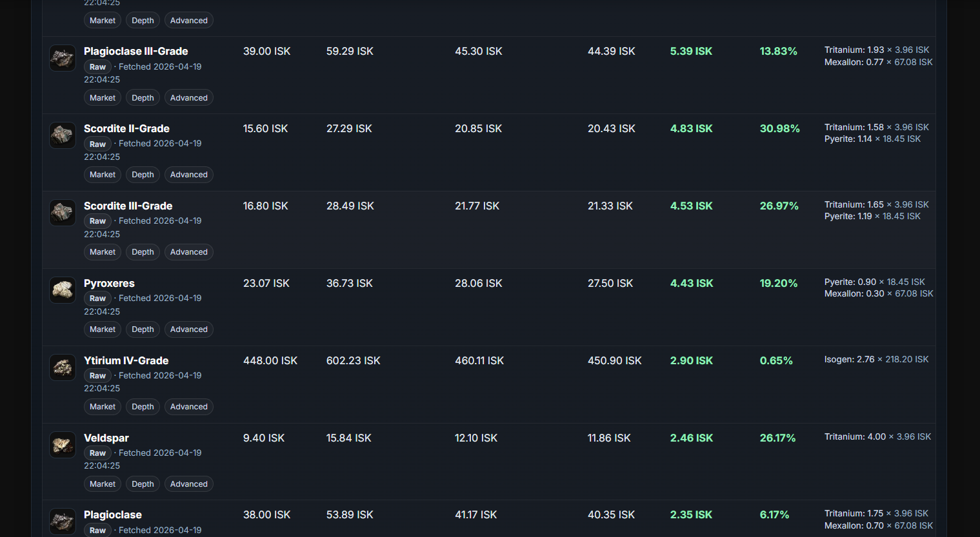Open Market for Plagioclase III-Grade
980x537 pixels.
pyautogui.click(x=103, y=98)
